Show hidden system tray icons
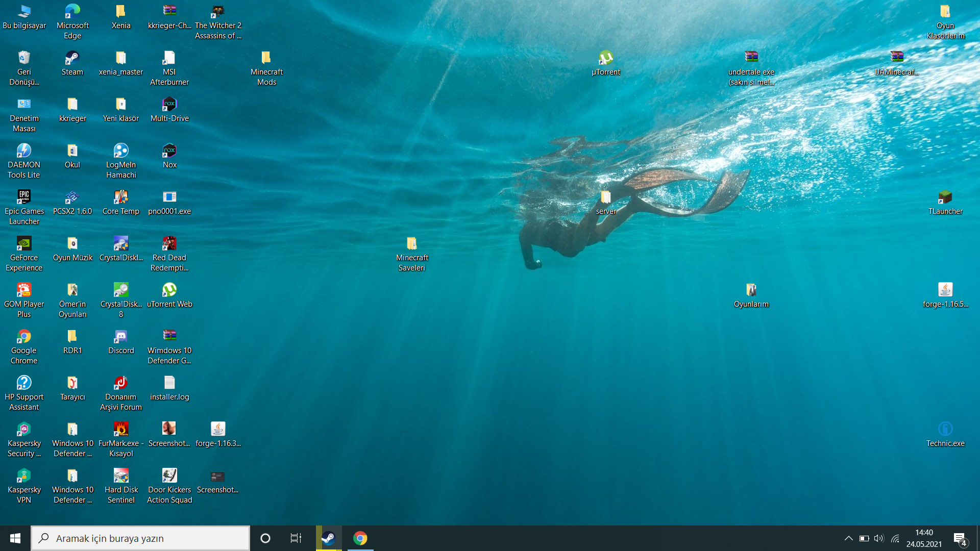 pos(848,538)
